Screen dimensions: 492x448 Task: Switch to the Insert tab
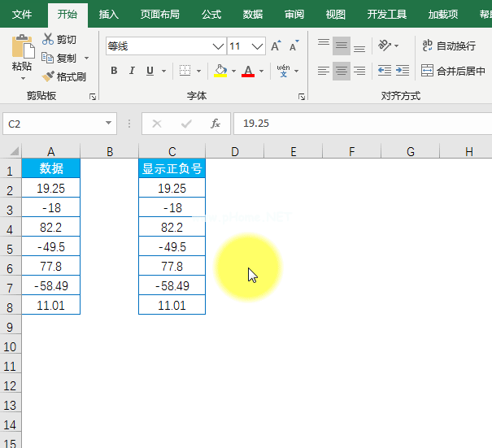(108, 14)
